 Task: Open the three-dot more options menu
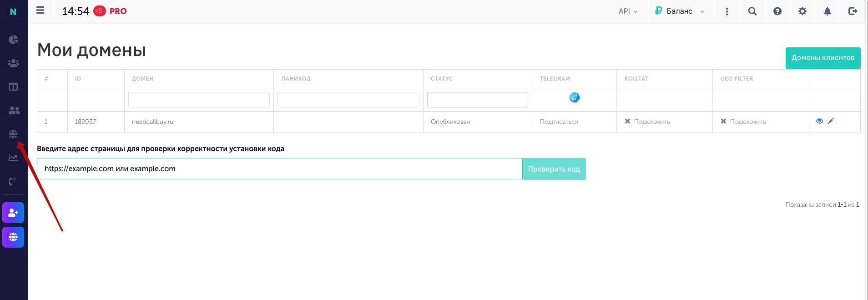pyautogui.click(x=727, y=11)
